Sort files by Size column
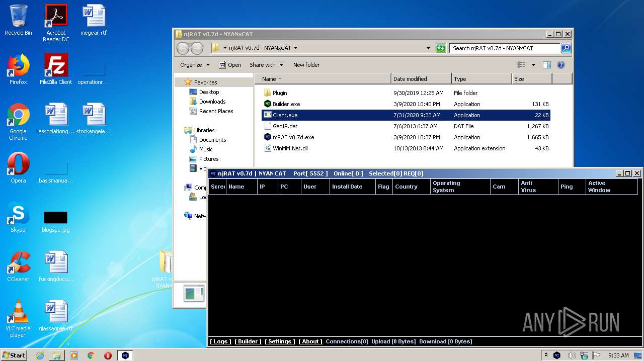 tap(532, 79)
